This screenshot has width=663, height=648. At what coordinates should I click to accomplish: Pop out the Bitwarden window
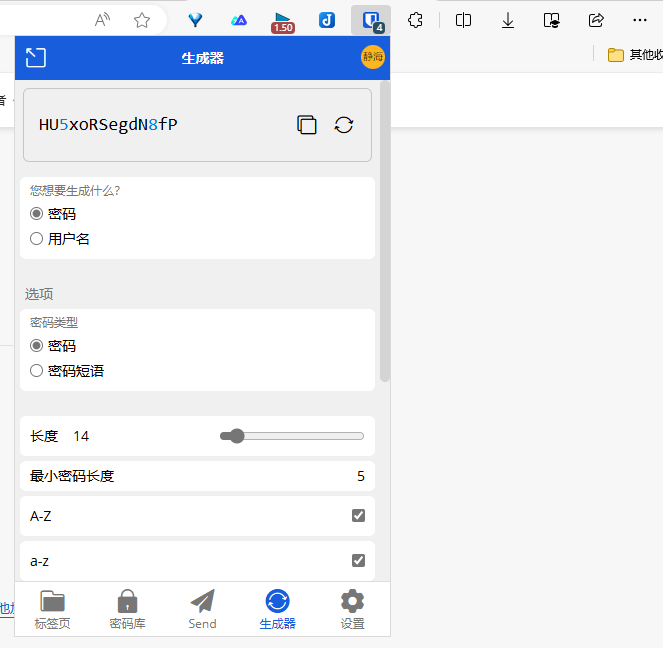pyautogui.click(x=36, y=58)
